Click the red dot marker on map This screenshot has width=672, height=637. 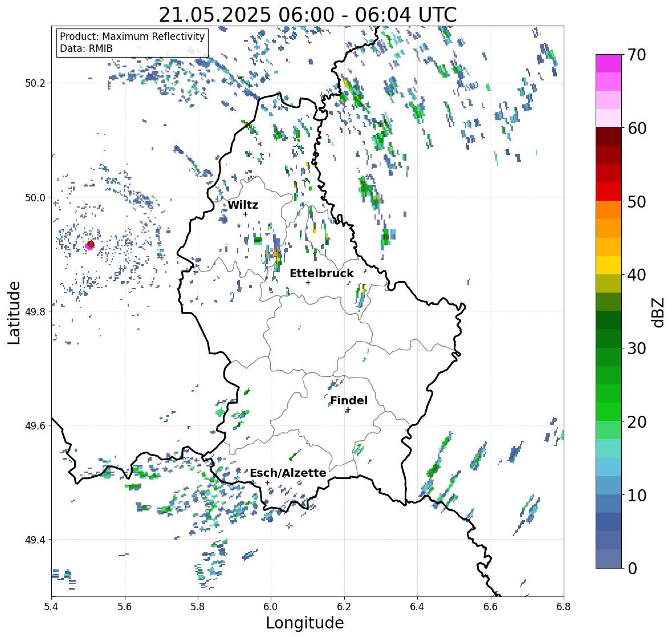(91, 244)
